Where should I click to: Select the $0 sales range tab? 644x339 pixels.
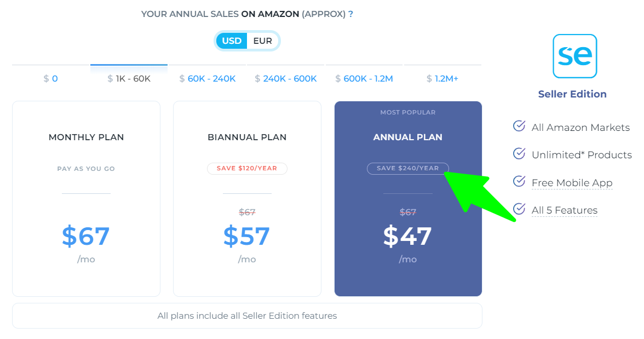51,79
